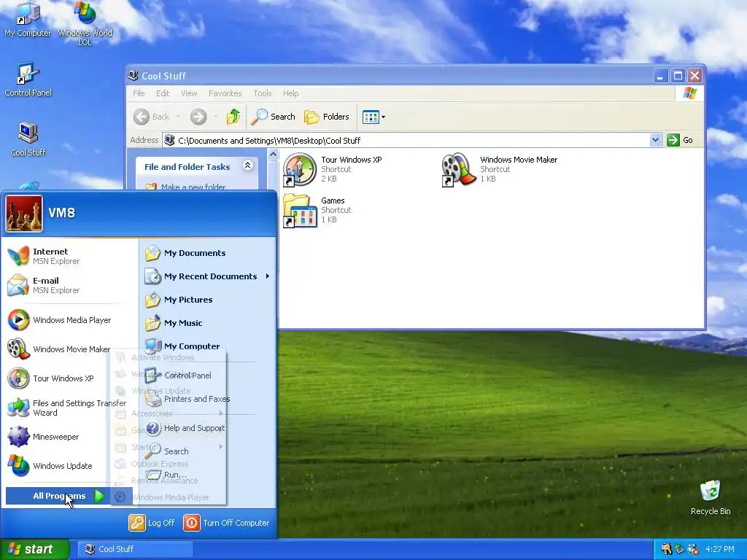This screenshot has width=747, height=560.
Task: Launch Windows Media Player from Start menu
Action: (x=69, y=320)
